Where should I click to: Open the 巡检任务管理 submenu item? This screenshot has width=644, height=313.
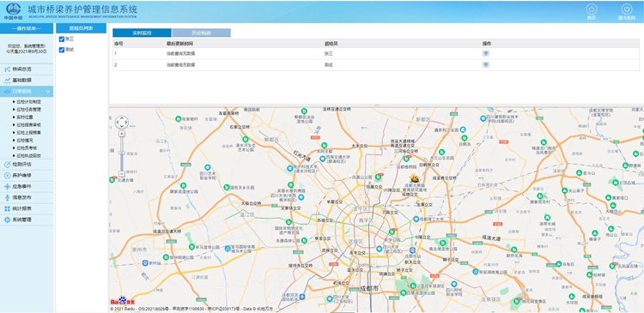click(28, 110)
